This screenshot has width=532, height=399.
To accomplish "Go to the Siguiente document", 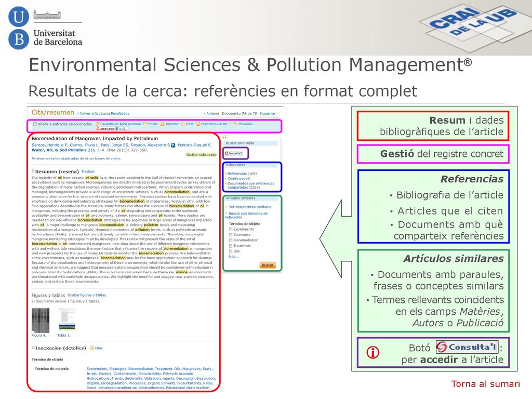I will pos(269,114).
